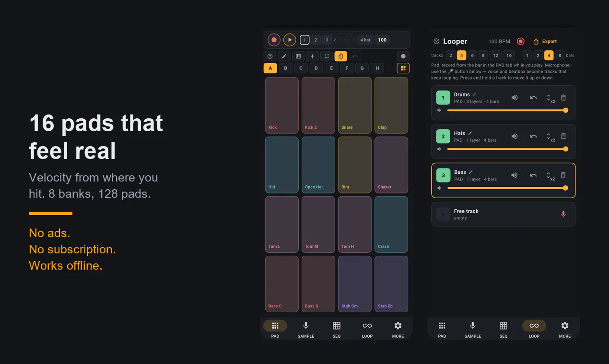
Task: Switch to pad bank D
Action: click(316, 68)
